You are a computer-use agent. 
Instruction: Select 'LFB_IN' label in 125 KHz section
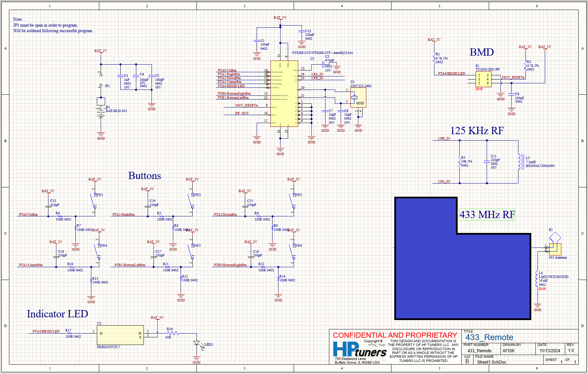(x=444, y=139)
